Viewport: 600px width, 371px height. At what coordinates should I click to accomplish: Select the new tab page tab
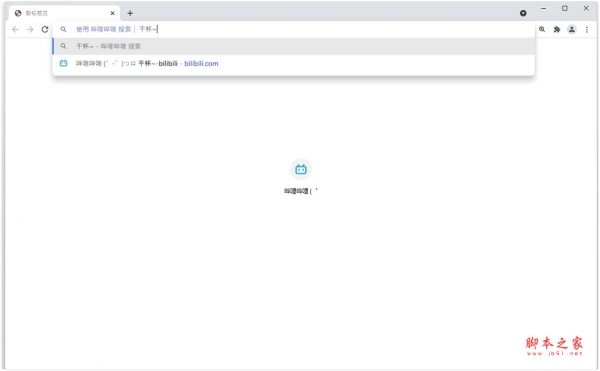pyautogui.click(x=64, y=13)
